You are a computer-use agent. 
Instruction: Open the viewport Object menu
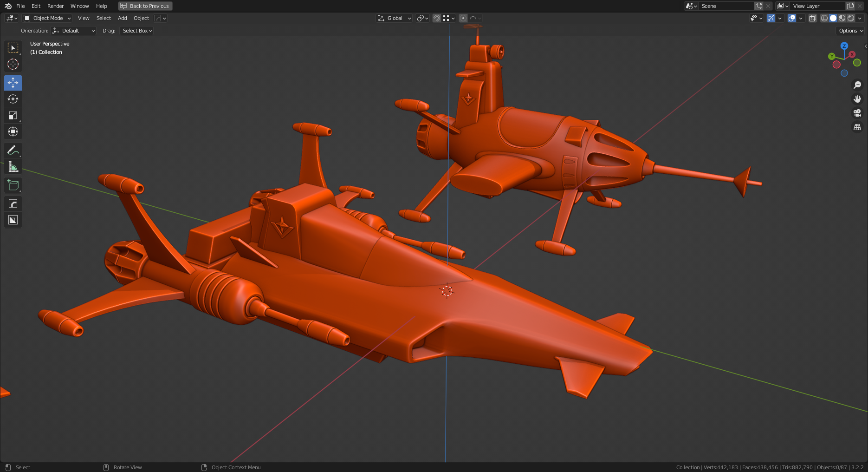tap(141, 18)
